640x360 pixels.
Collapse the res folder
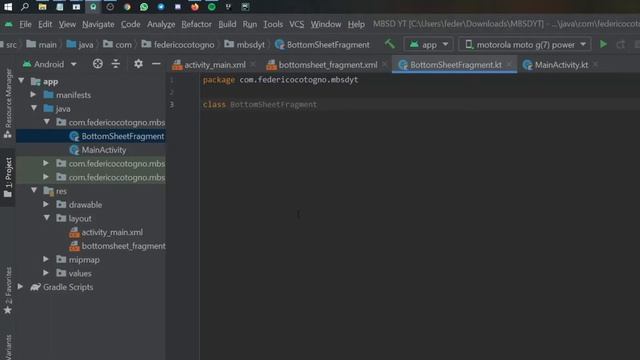(34, 191)
